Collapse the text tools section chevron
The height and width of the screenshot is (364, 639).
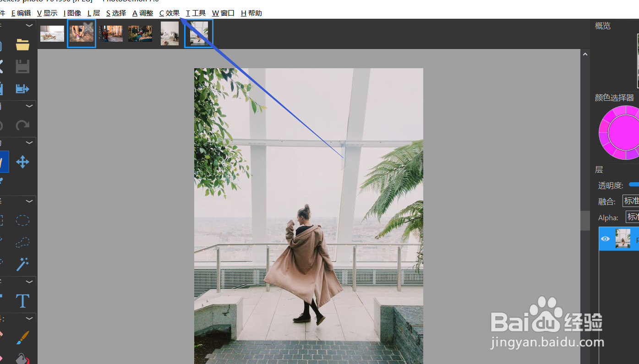coord(29,281)
